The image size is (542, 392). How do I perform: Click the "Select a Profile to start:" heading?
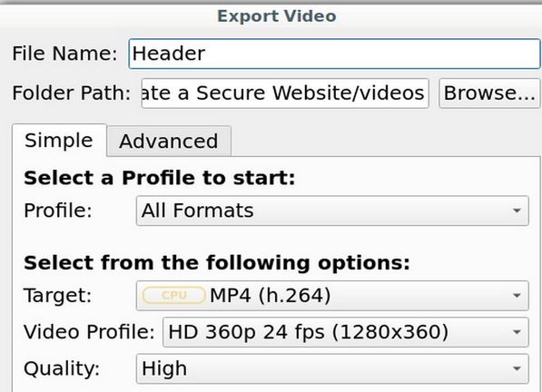[160, 178]
